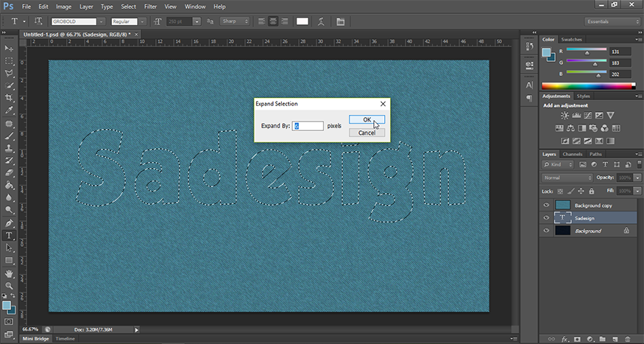The width and height of the screenshot is (644, 344).
Task: Hide the Sadesign text layer
Action: (546, 218)
